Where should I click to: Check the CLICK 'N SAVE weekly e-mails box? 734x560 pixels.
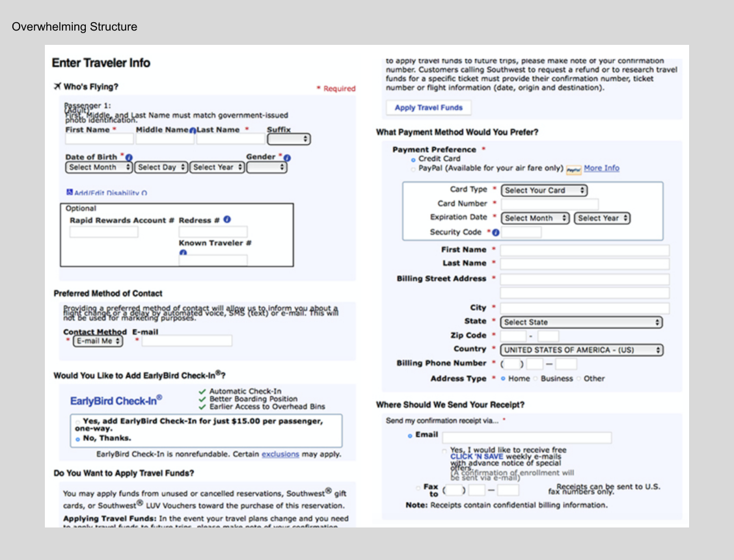point(444,451)
